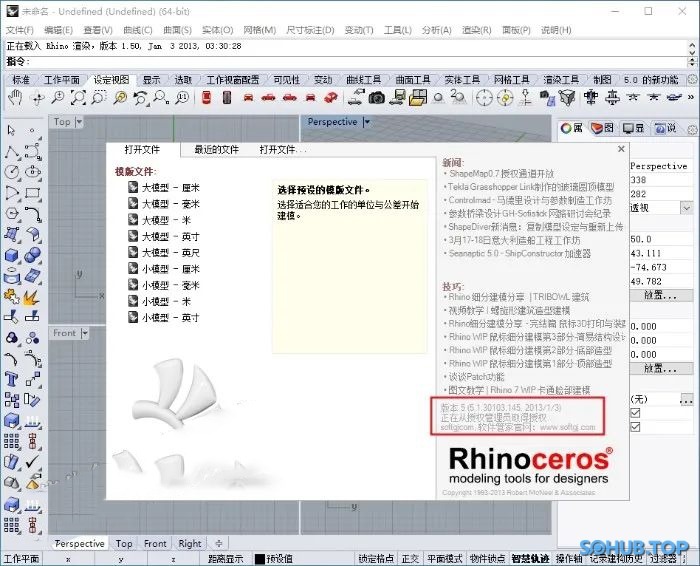The height and width of the screenshot is (566, 700).
Task: Click 放置... button below the 49.782 value
Action: 660,295
